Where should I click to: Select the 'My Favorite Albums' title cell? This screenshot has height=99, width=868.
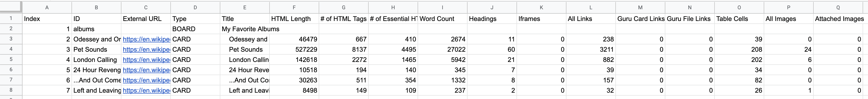click(x=245, y=29)
